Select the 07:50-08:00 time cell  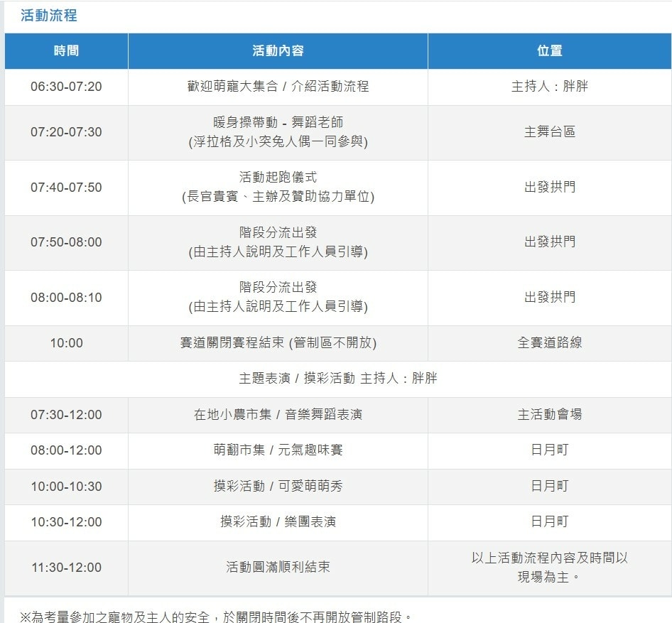pyautogui.click(x=66, y=242)
